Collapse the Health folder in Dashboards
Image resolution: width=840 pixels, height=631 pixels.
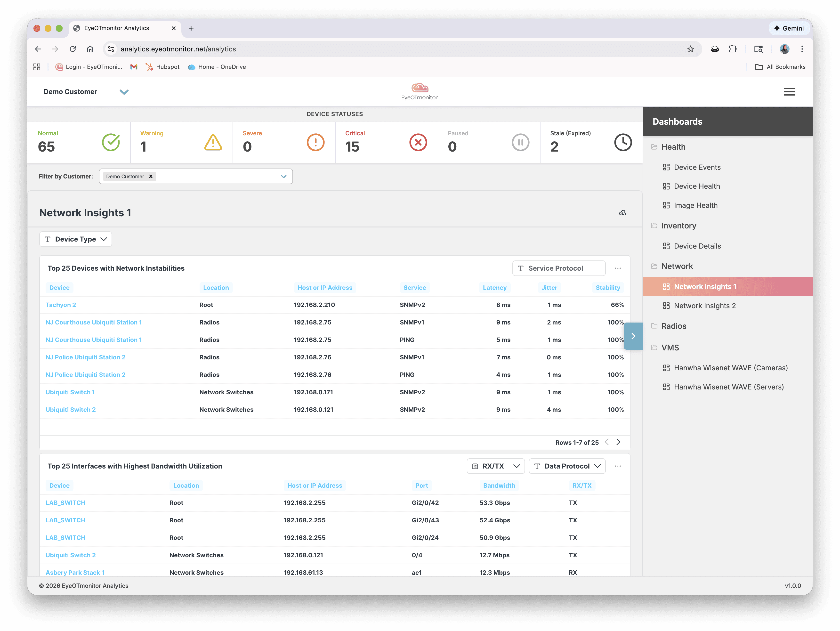pyautogui.click(x=673, y=147)
